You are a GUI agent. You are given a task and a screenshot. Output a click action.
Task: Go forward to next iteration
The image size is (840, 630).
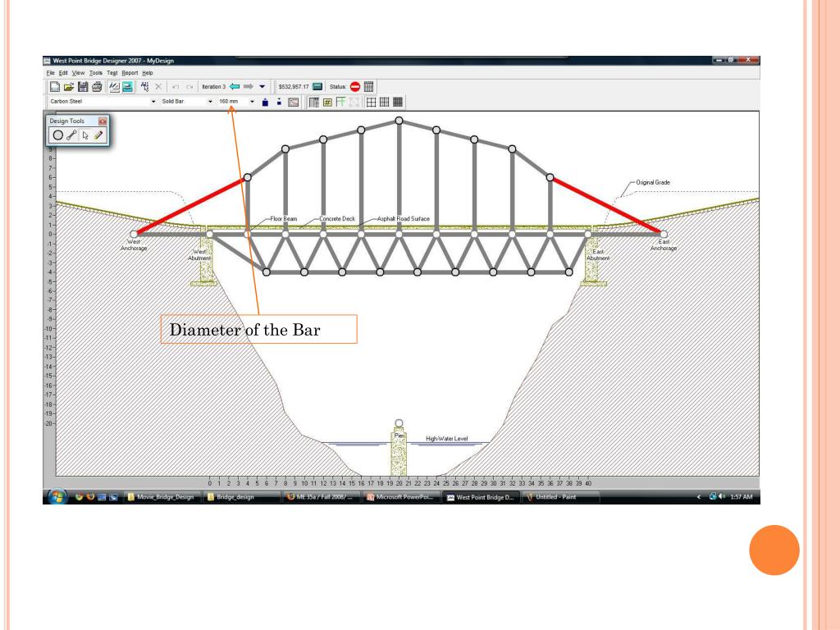[248, 86]
